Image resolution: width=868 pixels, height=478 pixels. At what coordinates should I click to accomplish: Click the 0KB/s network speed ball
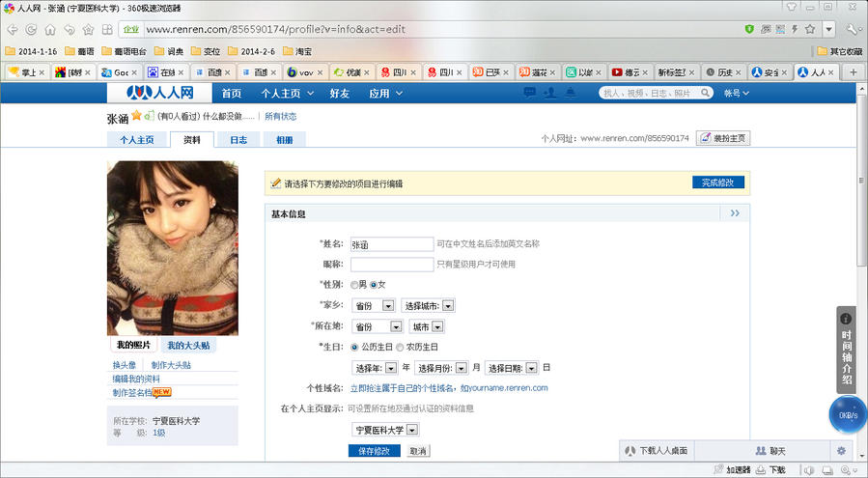848,414
